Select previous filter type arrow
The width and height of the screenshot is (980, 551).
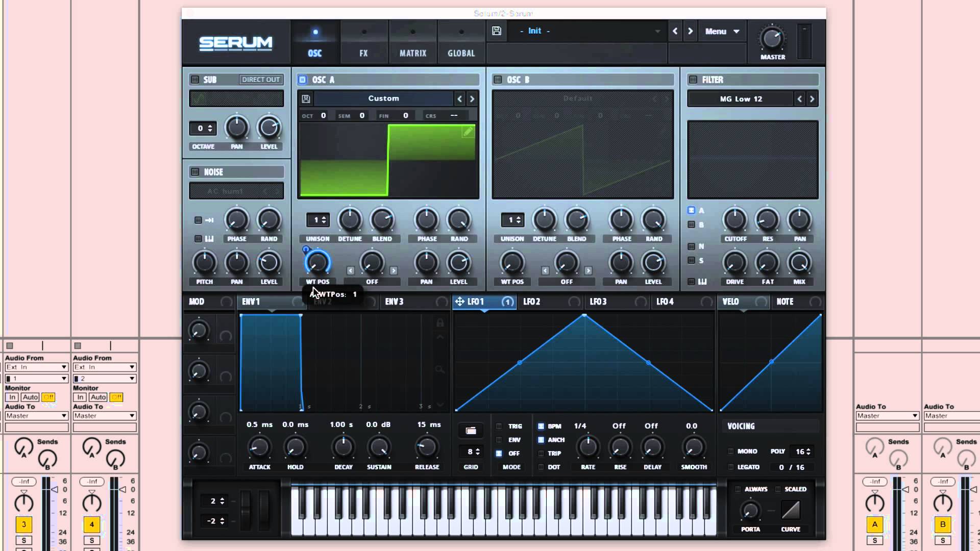click(799, 99)
